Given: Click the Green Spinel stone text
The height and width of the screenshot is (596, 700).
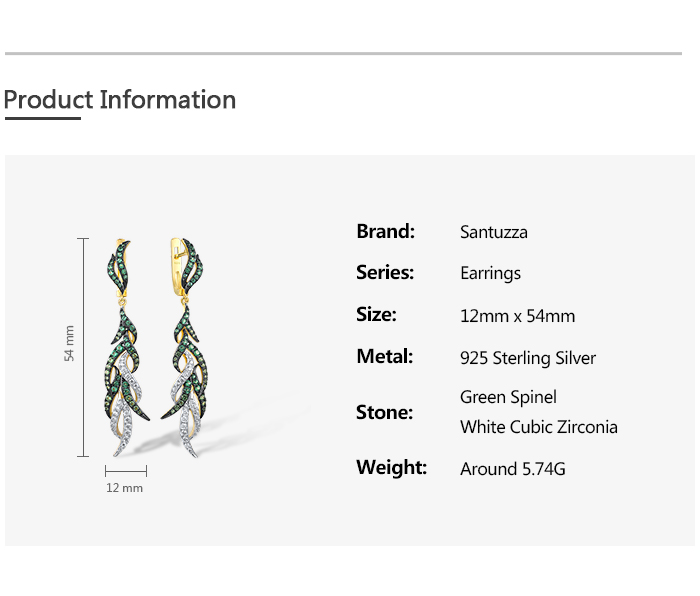Looking at the screenshot, I should click(508, 397).
